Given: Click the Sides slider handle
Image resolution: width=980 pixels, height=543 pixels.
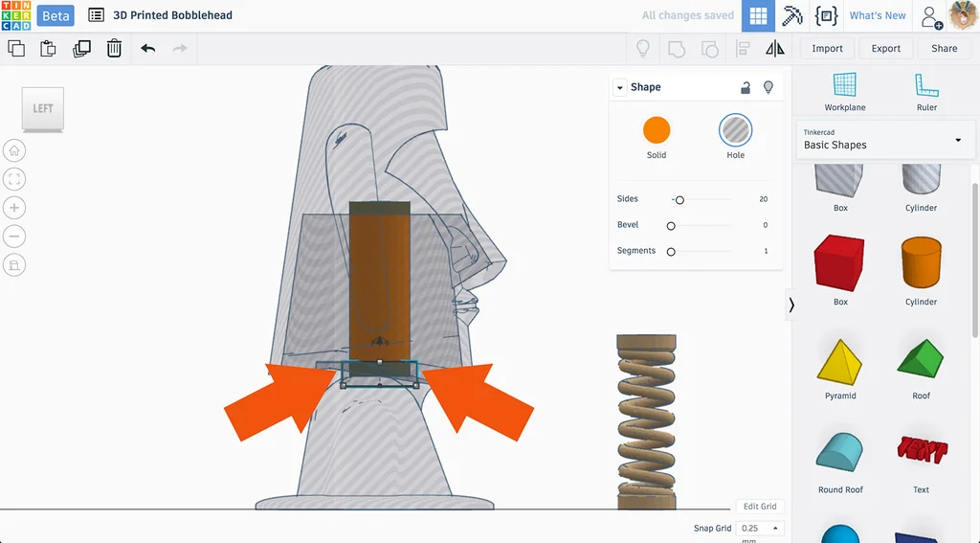Looking at the screenshot, I should click(x=679, y=200).
